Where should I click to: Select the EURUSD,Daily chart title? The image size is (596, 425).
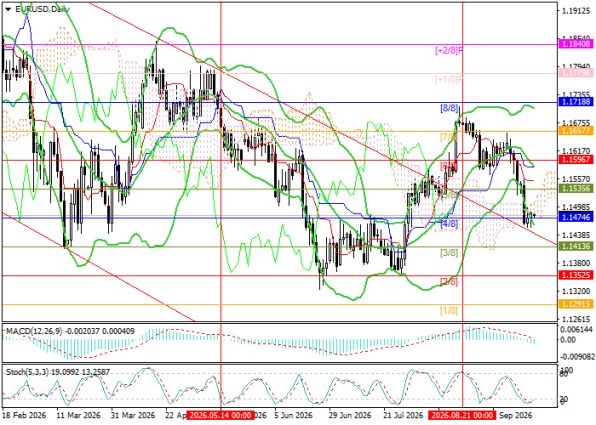42,10
